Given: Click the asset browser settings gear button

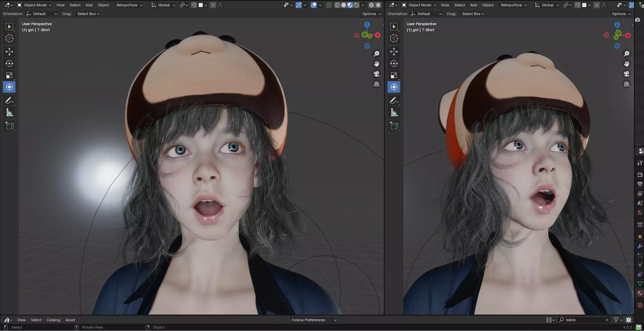Looking at the screenshot, I should click(629, 320).
